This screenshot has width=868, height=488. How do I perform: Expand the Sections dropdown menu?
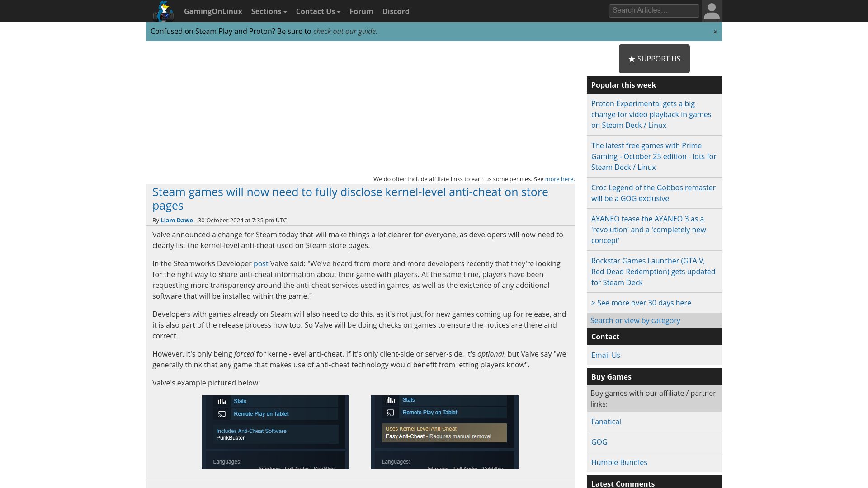(x=269, y=11)
